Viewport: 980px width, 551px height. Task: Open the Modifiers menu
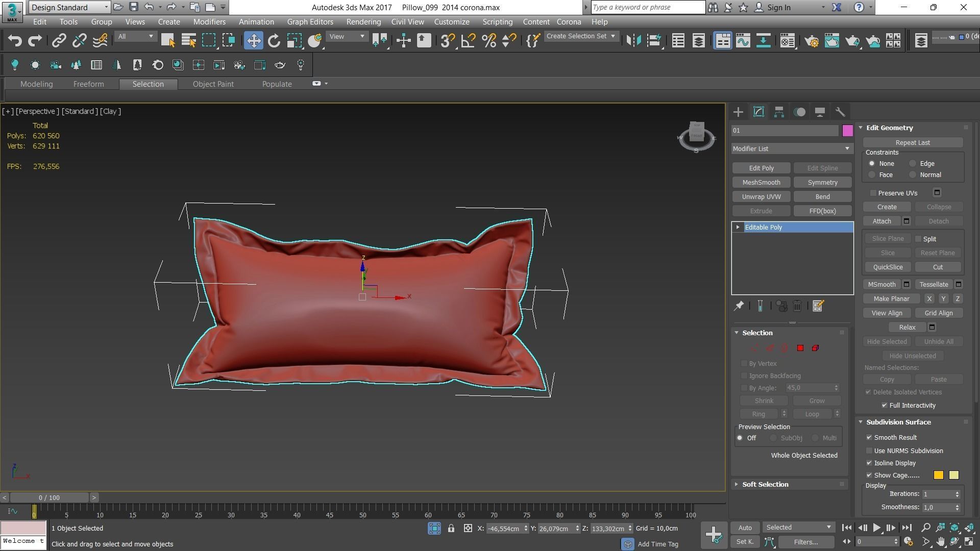(x=209, y=22)
